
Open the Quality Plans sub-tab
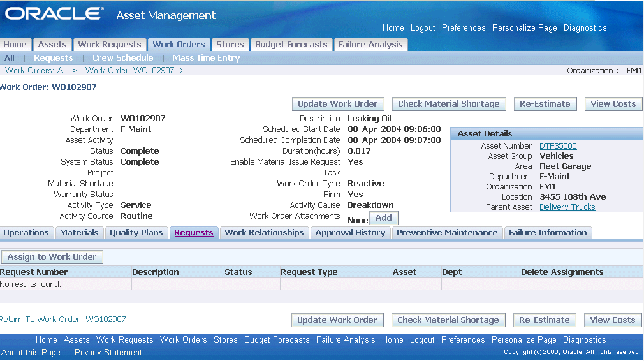(136, 232)
